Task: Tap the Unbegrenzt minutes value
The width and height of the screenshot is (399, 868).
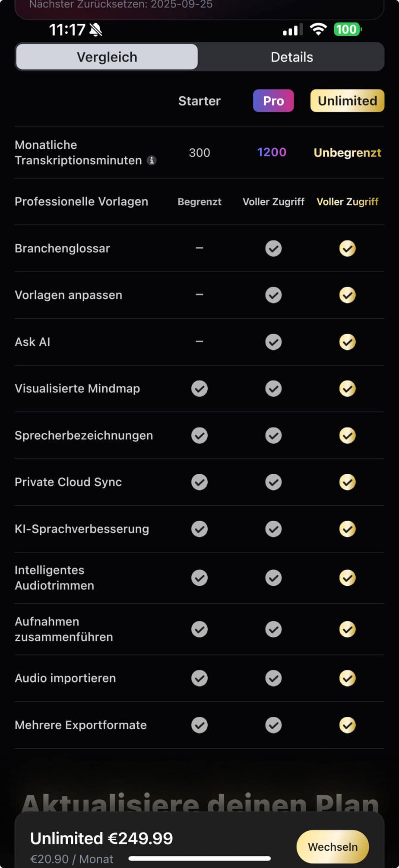Action: [347, 153]
